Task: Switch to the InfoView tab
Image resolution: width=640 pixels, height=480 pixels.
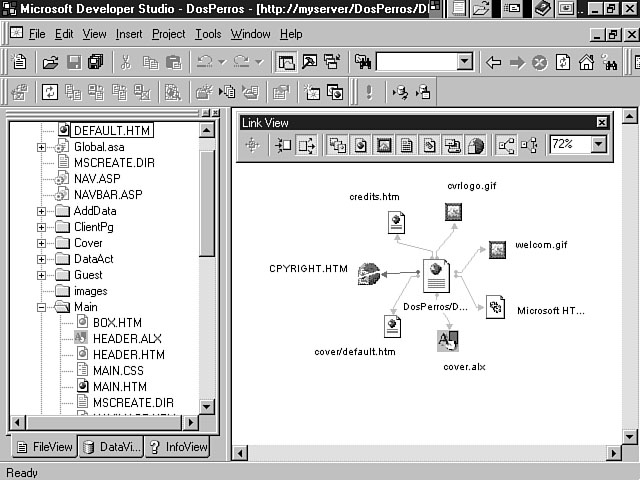Action: click(x=177, y=448)
